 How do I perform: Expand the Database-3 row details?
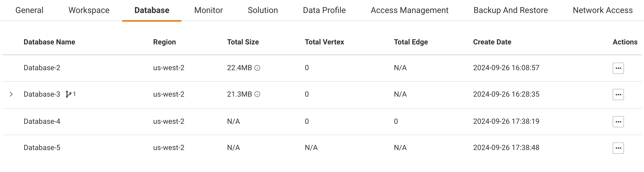[x=11, y=94]
